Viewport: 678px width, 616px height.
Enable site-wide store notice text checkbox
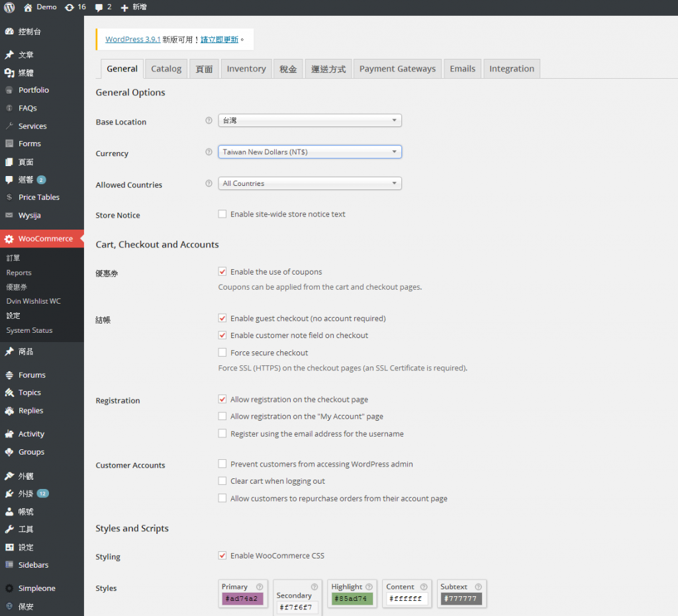point(222,214)
